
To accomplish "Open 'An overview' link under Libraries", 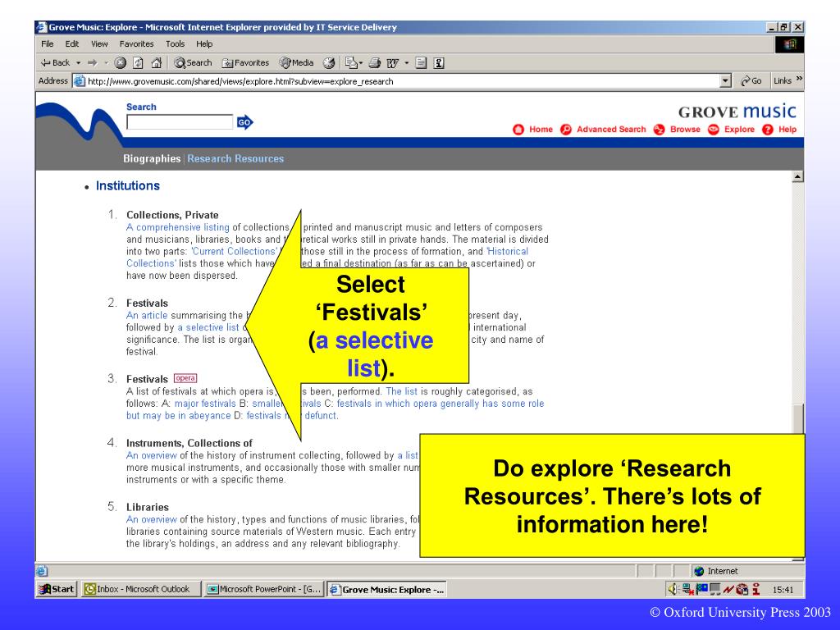I will point(152,519).
